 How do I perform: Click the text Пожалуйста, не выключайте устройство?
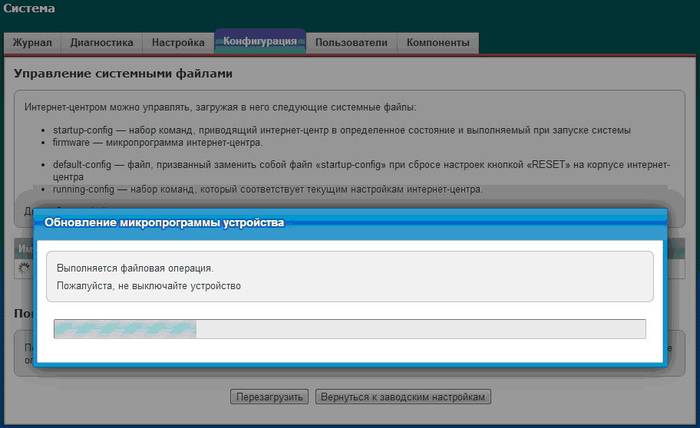149,286
